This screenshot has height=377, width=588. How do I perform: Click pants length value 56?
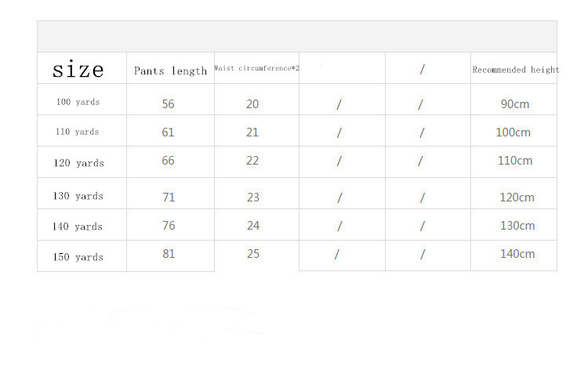click(169, 103)
